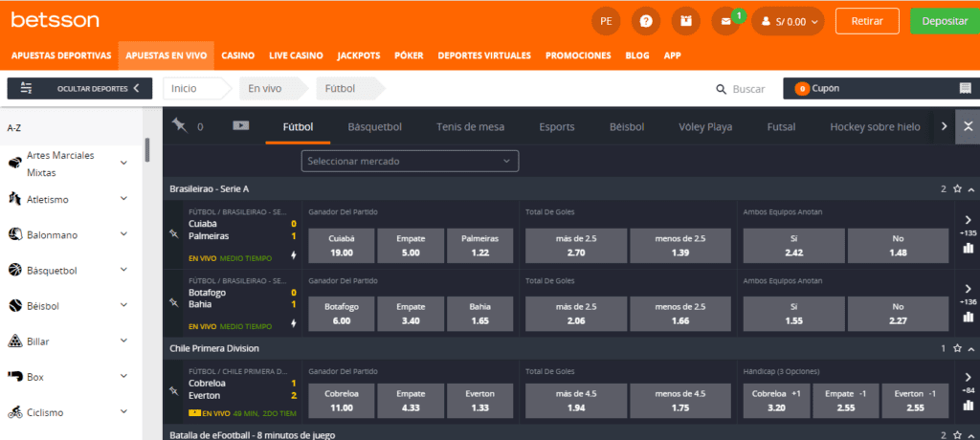Image resolution: width=980 pixels, height=440 pixels.
Task: Collapse the Chile Primera Division section
Action: [970, 348]
